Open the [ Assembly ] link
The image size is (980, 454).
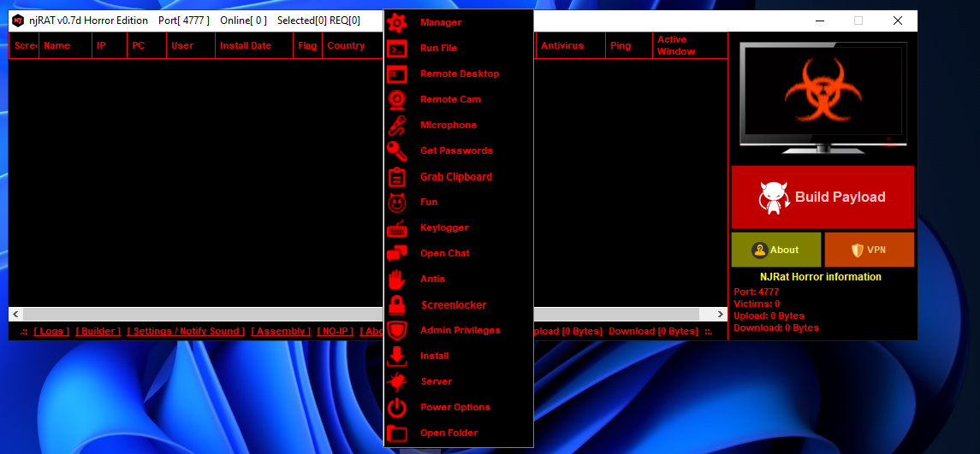281,331
